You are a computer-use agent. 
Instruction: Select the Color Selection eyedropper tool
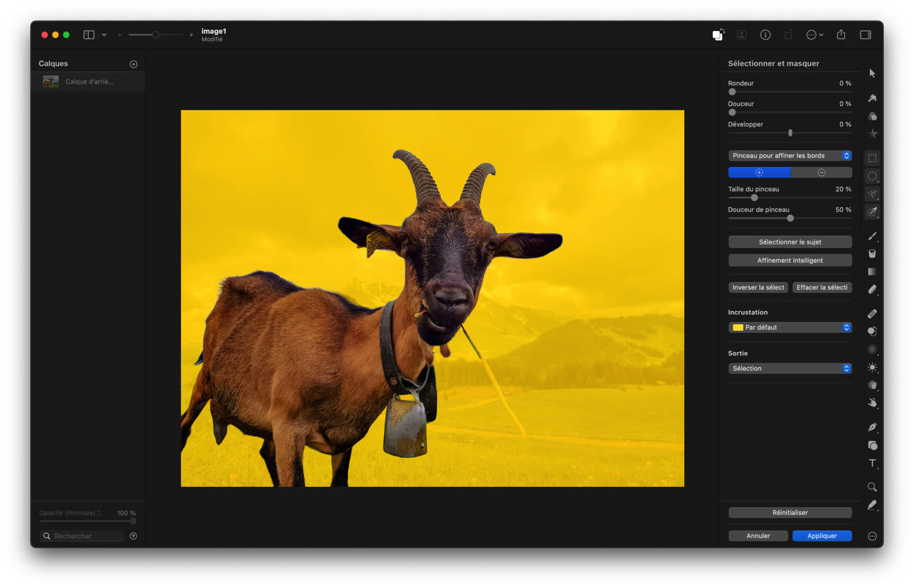click(x=872, y=211)
